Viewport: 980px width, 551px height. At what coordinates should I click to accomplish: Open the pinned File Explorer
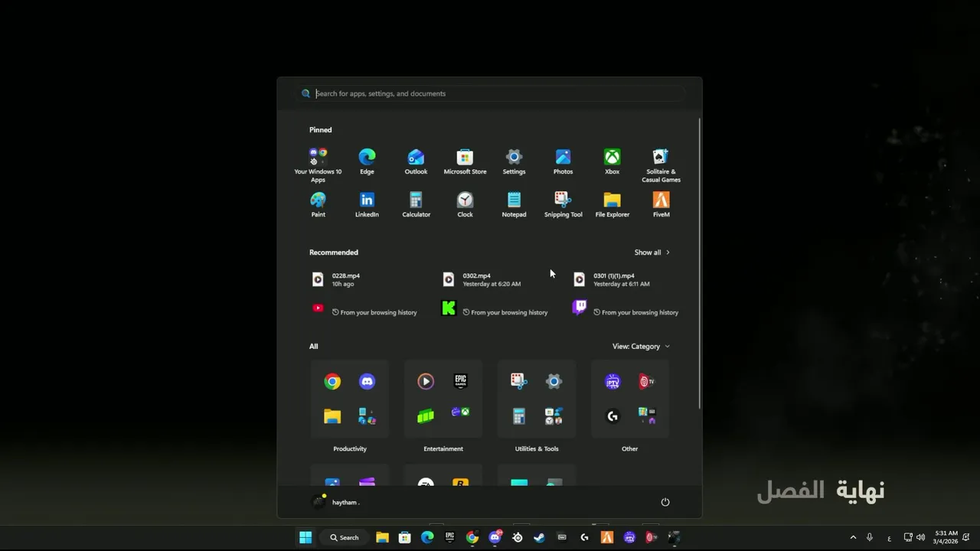coord(612,205)
